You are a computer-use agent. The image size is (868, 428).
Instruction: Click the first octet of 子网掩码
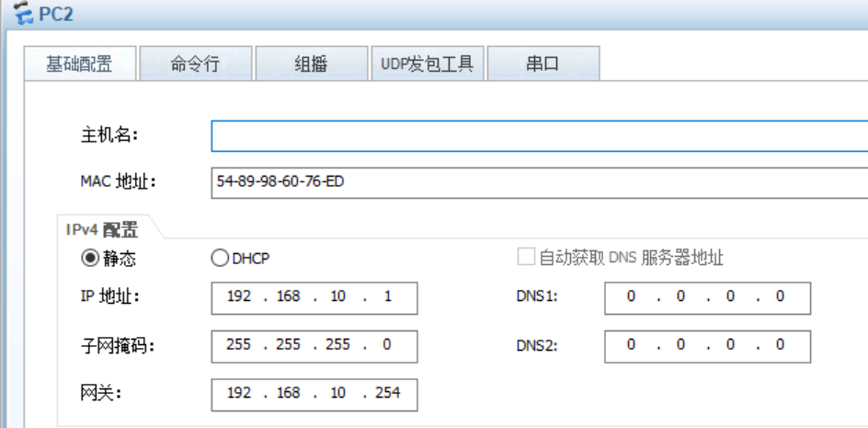click(x=238, y=345)
